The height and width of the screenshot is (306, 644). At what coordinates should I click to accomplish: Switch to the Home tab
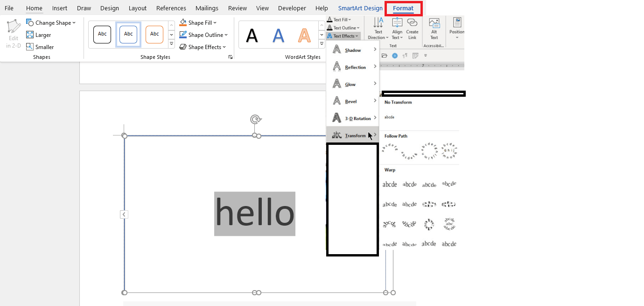point(34,8)
